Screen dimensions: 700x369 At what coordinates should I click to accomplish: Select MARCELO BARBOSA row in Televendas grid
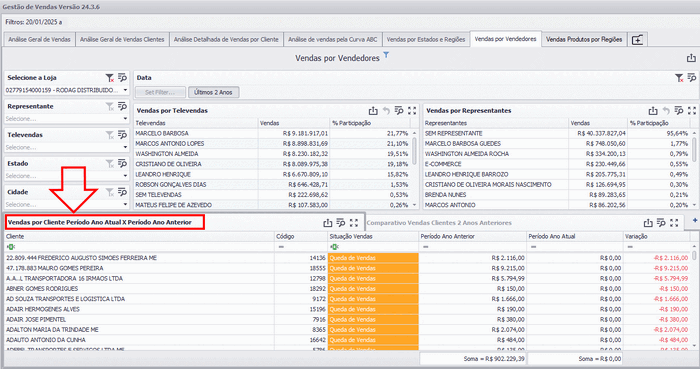coord(272,133)
